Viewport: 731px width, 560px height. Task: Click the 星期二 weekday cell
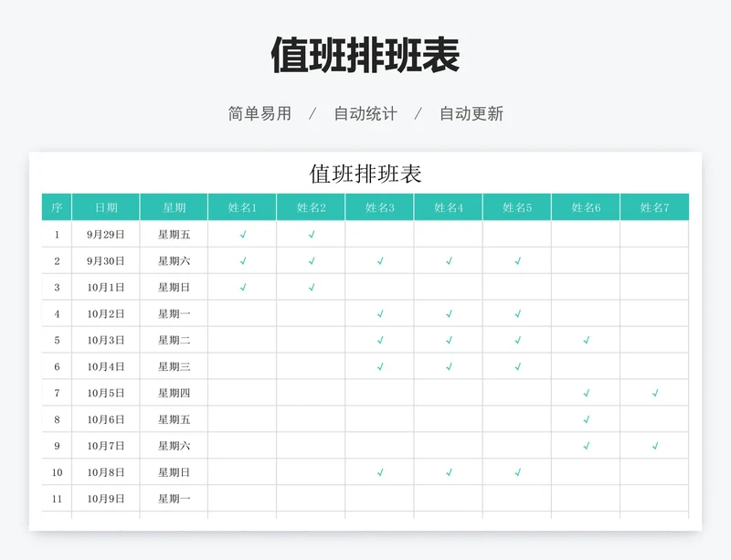pos(174,341)
